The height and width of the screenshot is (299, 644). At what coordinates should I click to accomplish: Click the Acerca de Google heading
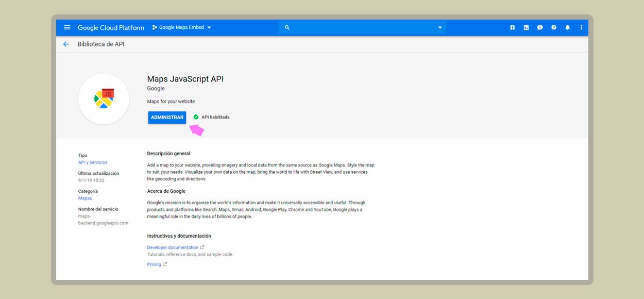(166, 191)
